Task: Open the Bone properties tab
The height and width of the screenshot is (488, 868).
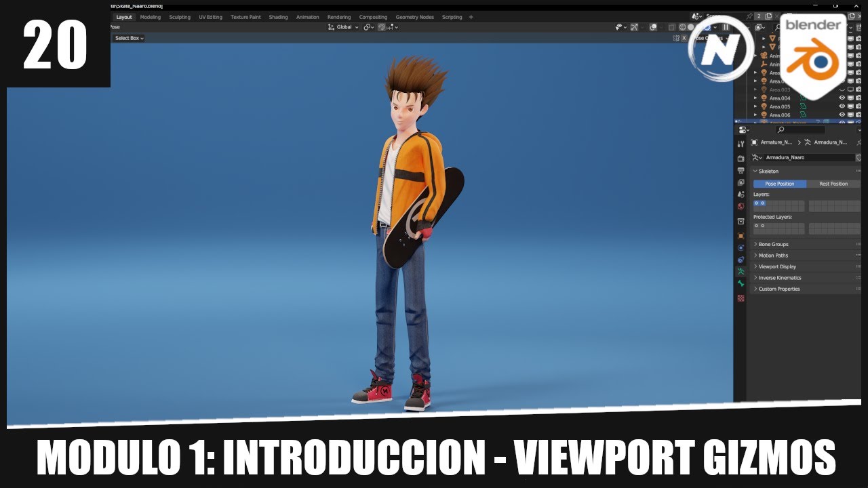Action: click(x=741, y=283)
